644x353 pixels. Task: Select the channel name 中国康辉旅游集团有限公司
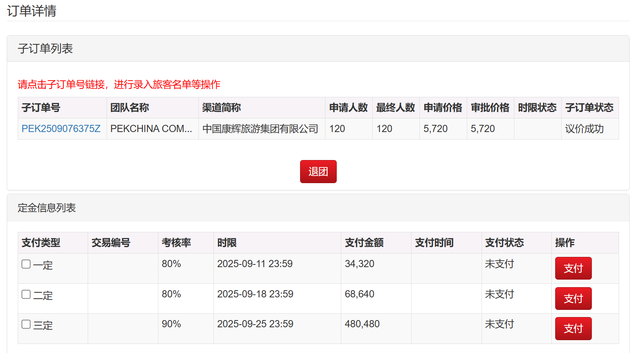pyautogui.click(x=260, y=129)
